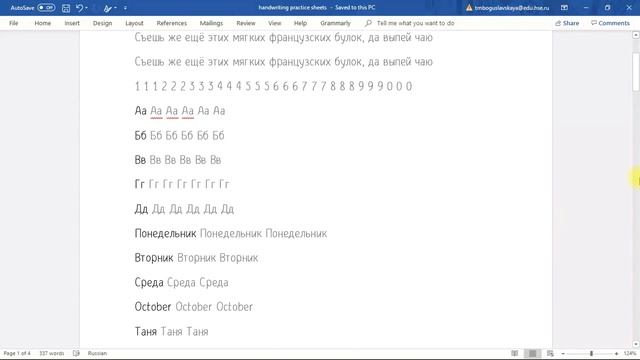
Task: Click Page 1 of 4 in status bar
Action: tap(17, 353)
